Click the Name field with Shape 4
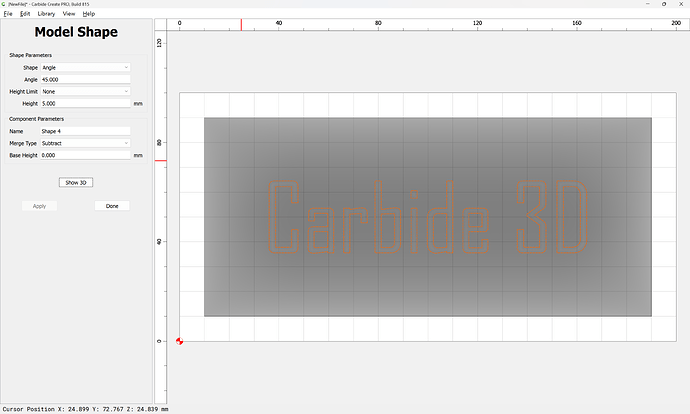The height and width of the screenshot is (414, 690). (85, 131)
